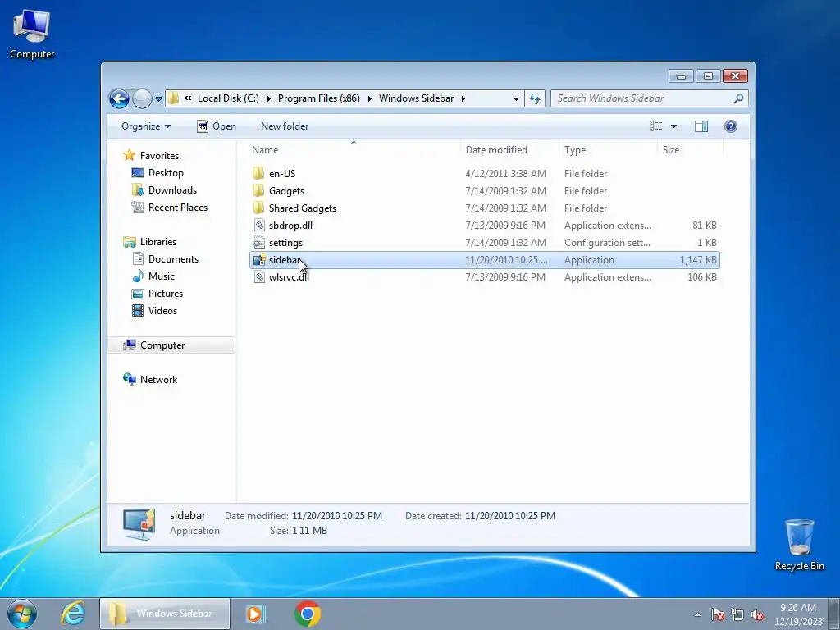840x630 pixels.
Task: Click the folder icon in address bar
Action: click(x=173, y=98)
